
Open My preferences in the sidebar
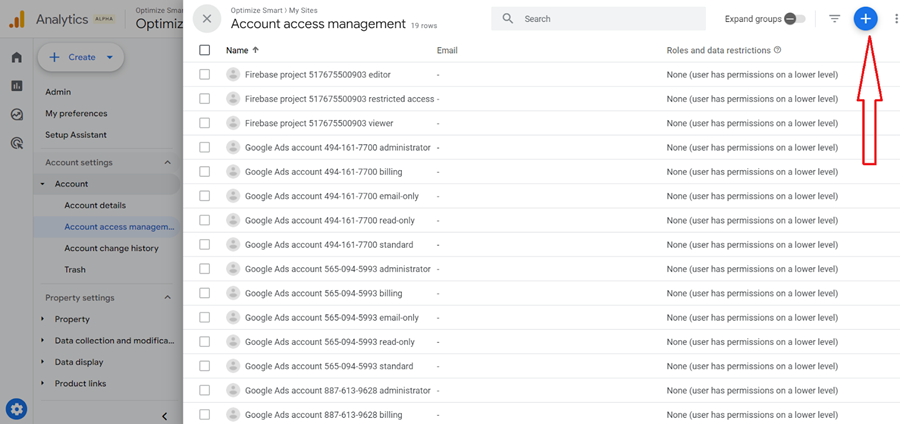[x=76, y=114]
